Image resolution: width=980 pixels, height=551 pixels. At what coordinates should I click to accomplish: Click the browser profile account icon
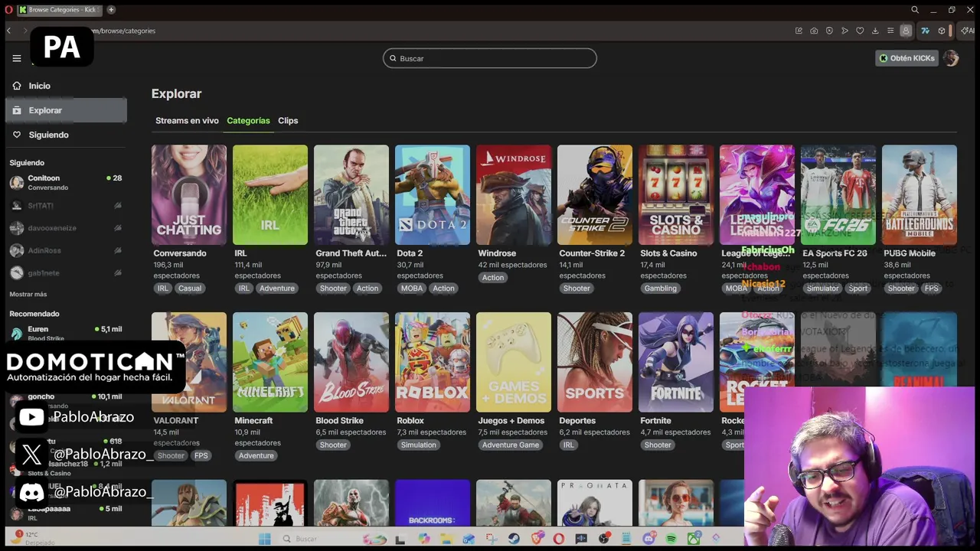(x=906, y=31)
